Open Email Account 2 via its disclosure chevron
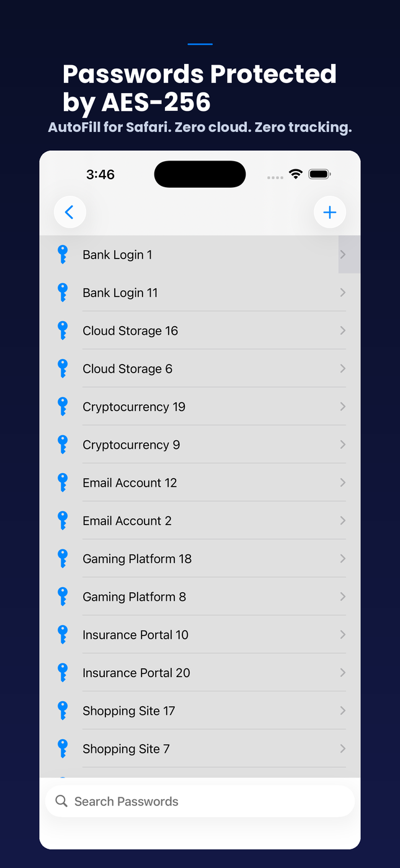This screenshot has height=868, width=400. [342, 520]
